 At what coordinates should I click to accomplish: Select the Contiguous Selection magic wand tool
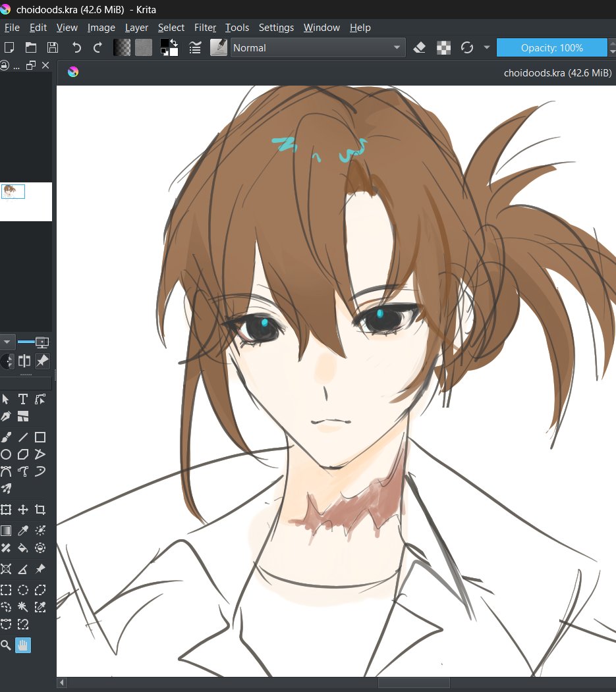click(23, 607)
